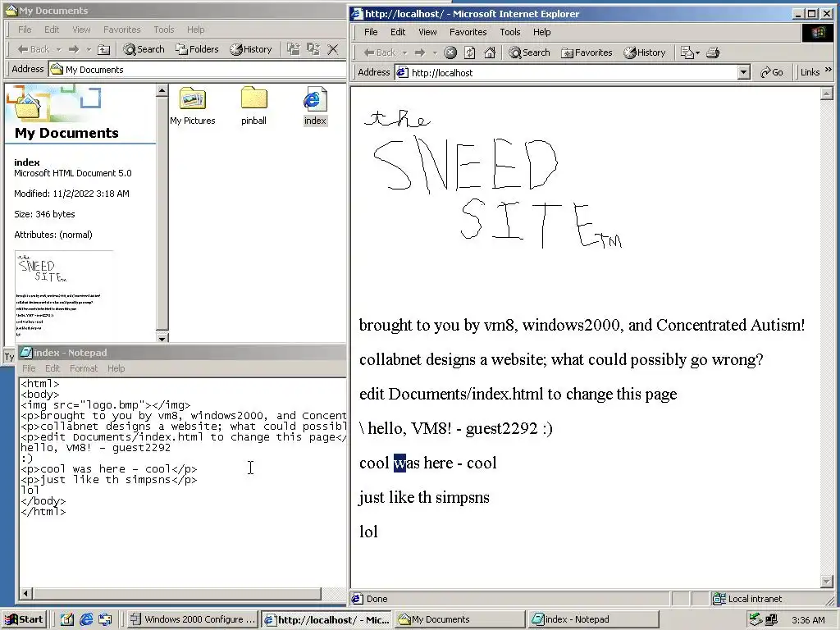Click the Stop icon in Internet Explorer toolbar
Screen dimensions: 840x630
tap(450, 52)
